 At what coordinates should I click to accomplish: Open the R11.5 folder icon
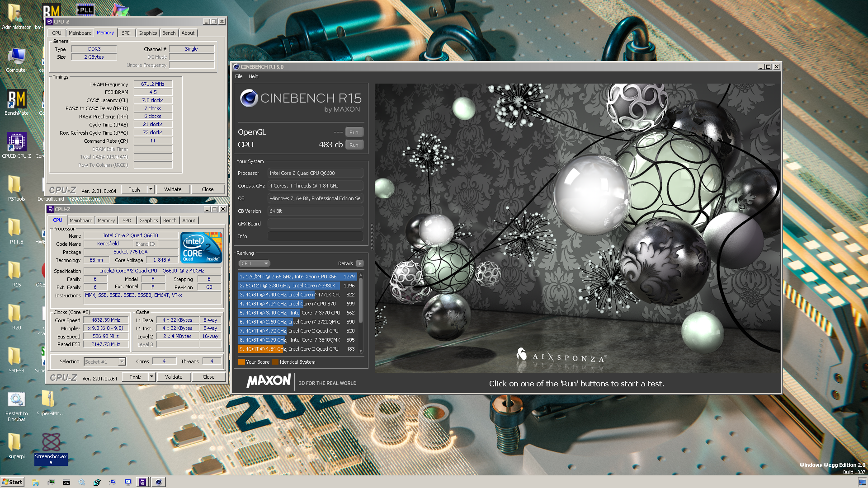pyautogui.click(x=16, y=231)
